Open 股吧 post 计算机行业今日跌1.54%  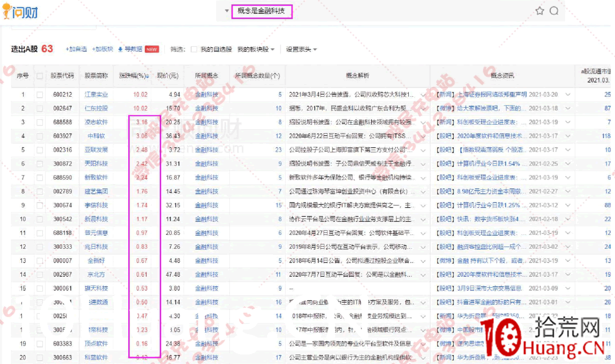coord(489,164)
